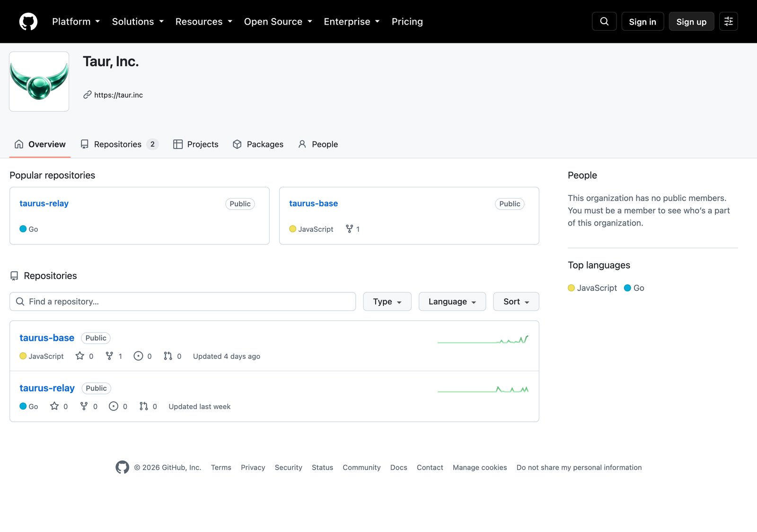Viewport: 757px width, 532px height.
Task: Click 'Updated last week' text
Action: pyautogui.click(x=200, y=406)
